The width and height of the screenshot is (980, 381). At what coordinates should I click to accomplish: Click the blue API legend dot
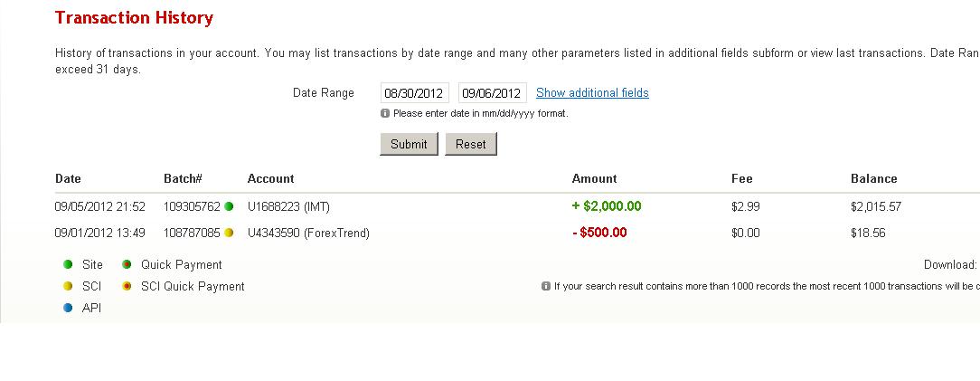point(68,308)
